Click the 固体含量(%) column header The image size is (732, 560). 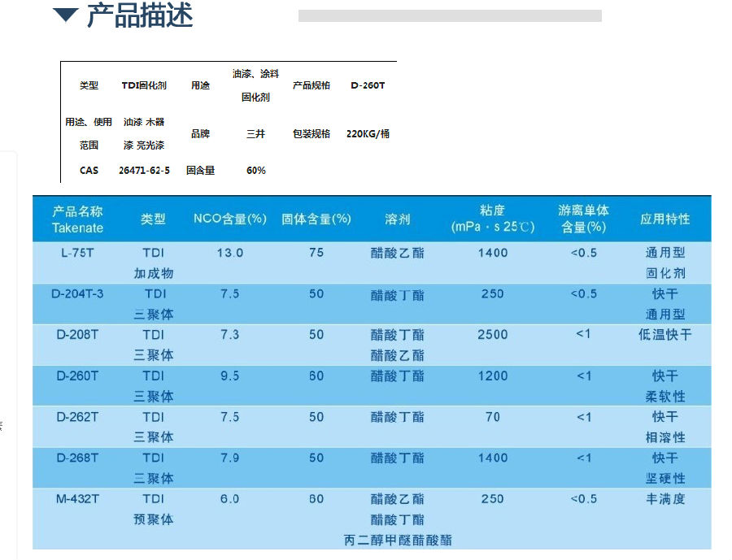pos(316,219)
